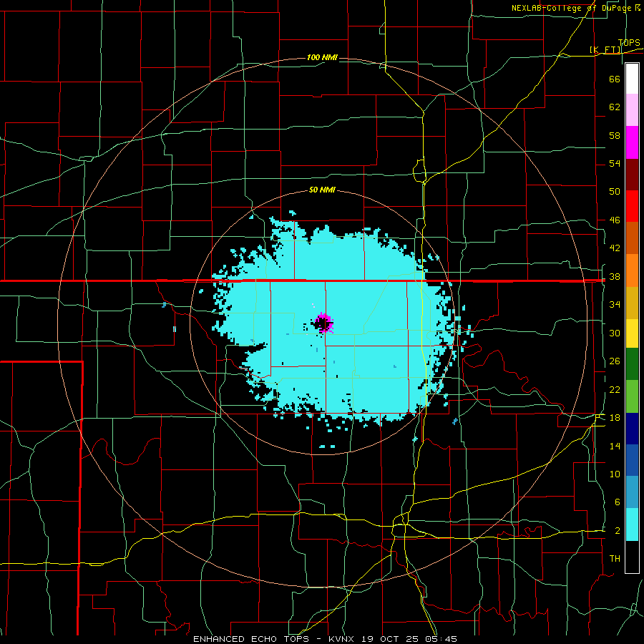
Task: Click the legend value "34"
Action: 615,305
